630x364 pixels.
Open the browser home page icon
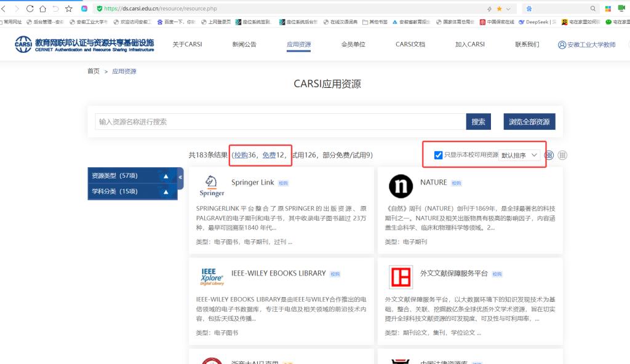[42, 9]
